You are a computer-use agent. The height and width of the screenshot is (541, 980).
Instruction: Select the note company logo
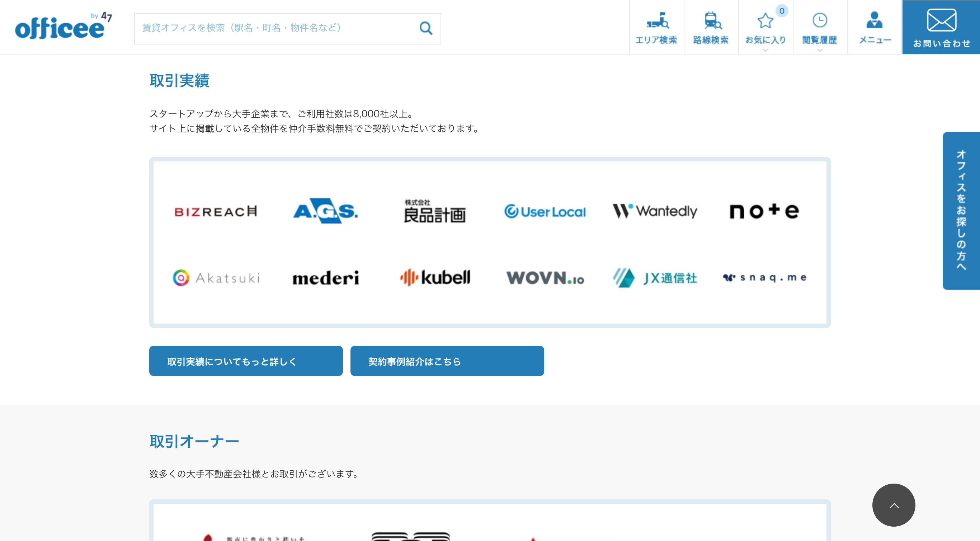pyautogui.click(x=764, y=212)
